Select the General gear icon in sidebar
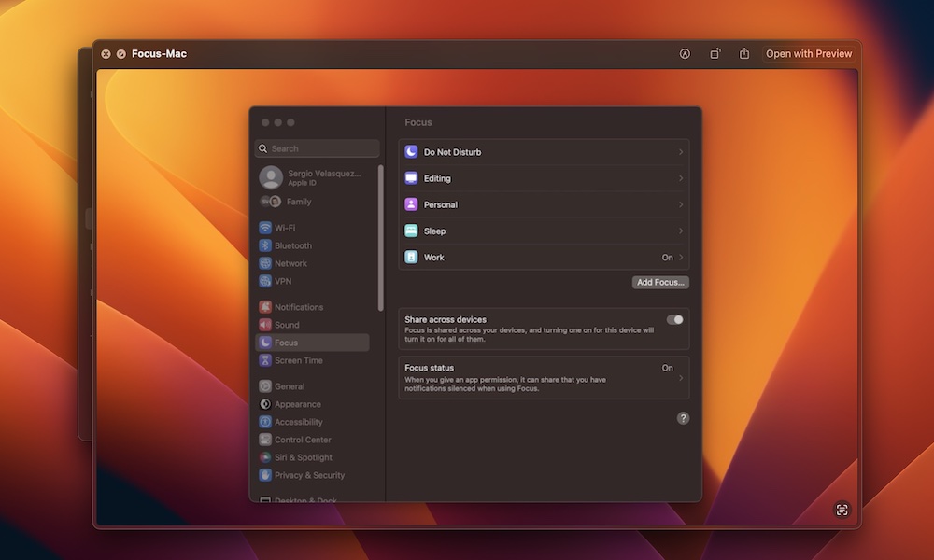The height and width of the screenshot is (560, 934). (265, 386)
